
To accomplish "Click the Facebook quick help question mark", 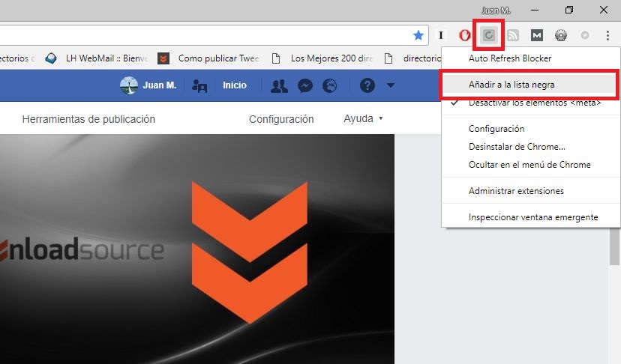I will coord(367,85).
